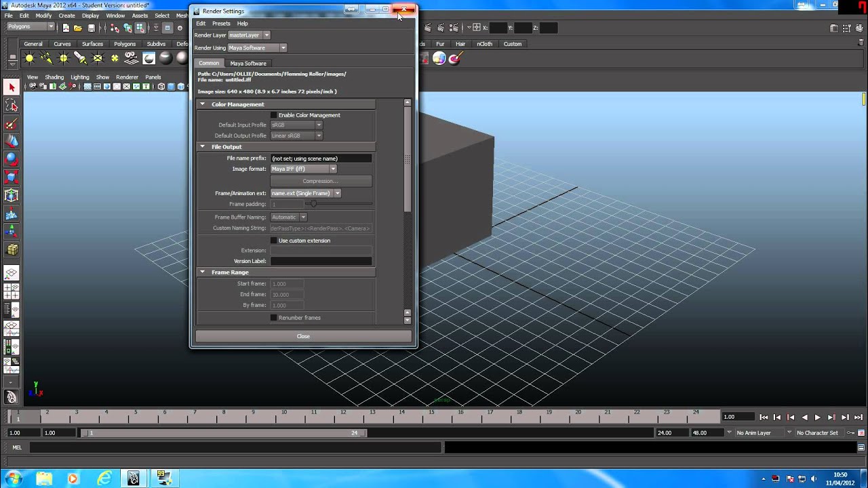Click the Windows Start button
868x488 pixels.
(14, 479)
